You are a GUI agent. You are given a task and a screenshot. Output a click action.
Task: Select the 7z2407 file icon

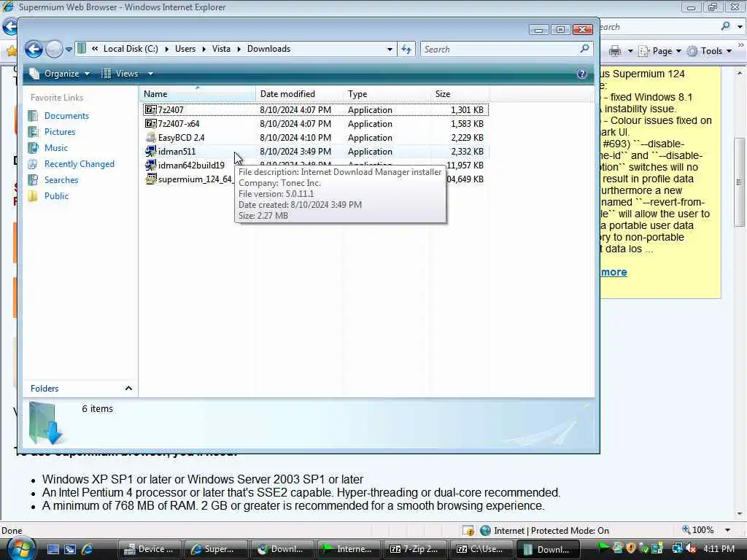[150, 110]
